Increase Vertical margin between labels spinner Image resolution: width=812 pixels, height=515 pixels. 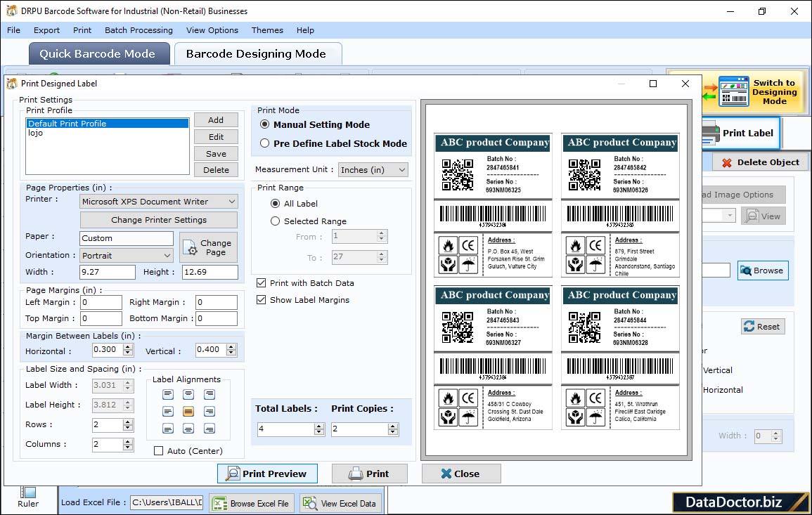tap(231, 346)
